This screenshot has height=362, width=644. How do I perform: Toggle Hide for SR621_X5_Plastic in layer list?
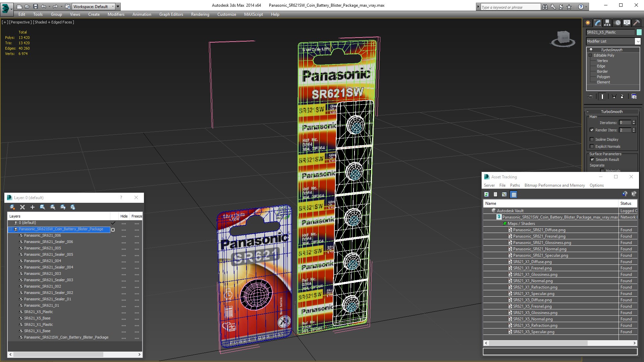point(124,312)
